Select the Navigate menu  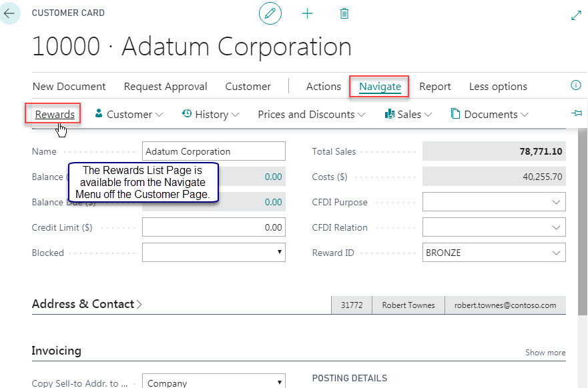coord(380,87)
